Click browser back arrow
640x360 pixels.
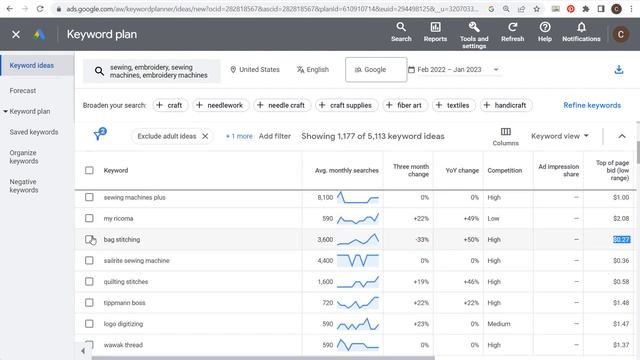pos(10,9)
